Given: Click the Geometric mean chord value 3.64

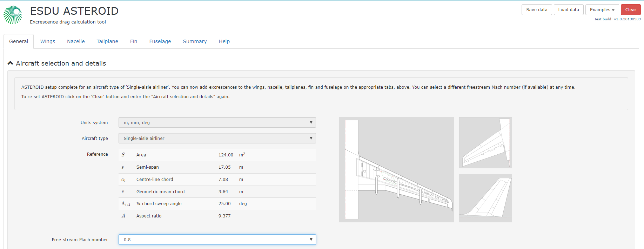Looking at the screenshot, I should pyautogui.click(x=223, y=192).
